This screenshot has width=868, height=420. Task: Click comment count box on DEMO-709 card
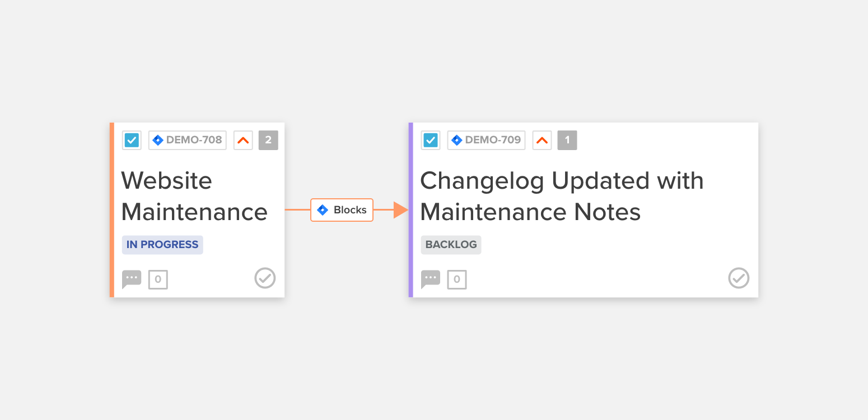[x=457, y=279]
